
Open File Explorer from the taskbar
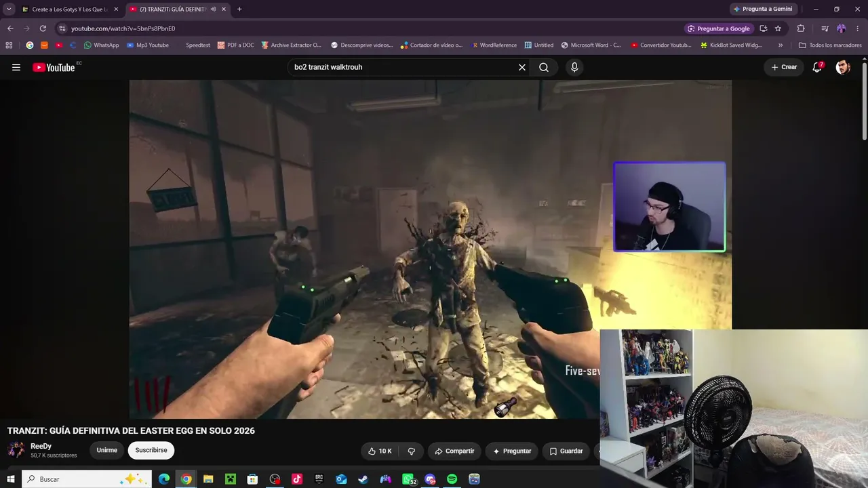[x=208, y=479]
